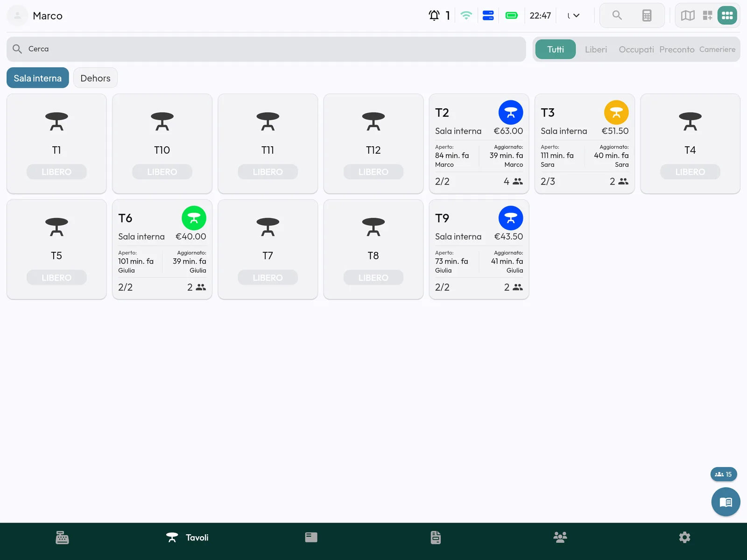Screen dimensions: 747x560
Task: Click the Marco user avatar
Action: click(x=18, y=15)
